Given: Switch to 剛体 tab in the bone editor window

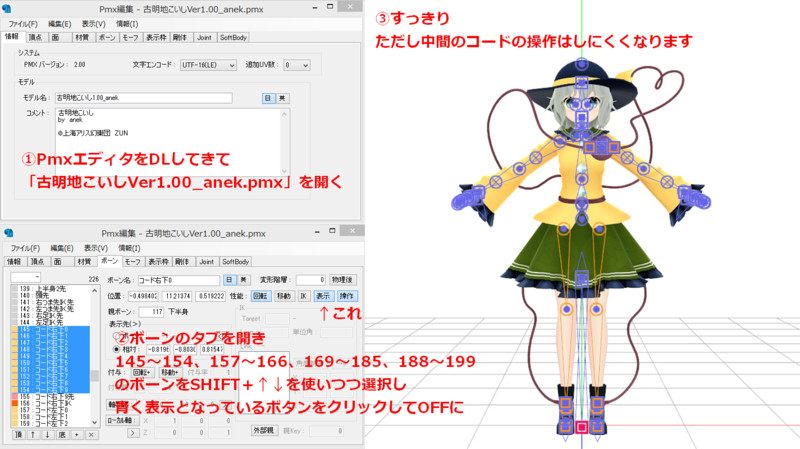Looking at the screenshot, I should [x=182, y=261].
